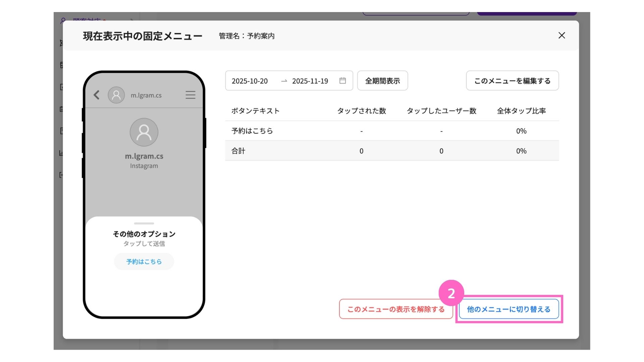Click the large m.lgram.cs profile avatar

coord(144,132)
